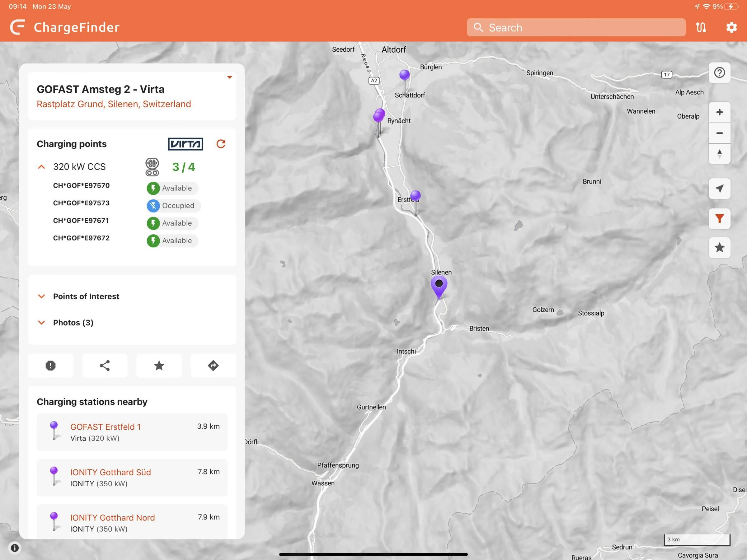Click address Rastplatz Grund, Silenen, Switzerland
Image resolution: width=747 pixels, height=560 pixels.
point(114,104)
